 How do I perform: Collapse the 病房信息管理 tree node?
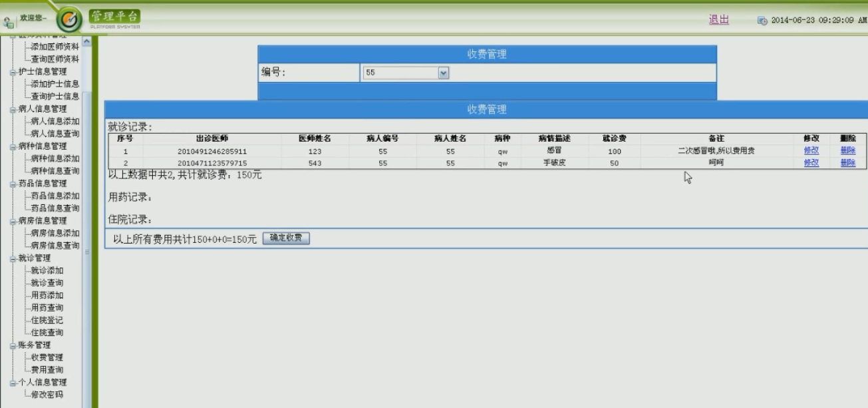13,221
